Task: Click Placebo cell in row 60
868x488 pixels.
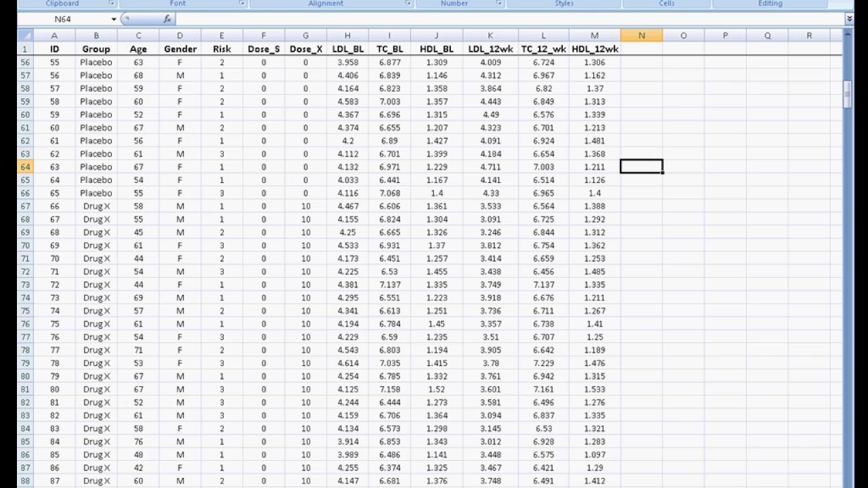Action: click(96, 115)
